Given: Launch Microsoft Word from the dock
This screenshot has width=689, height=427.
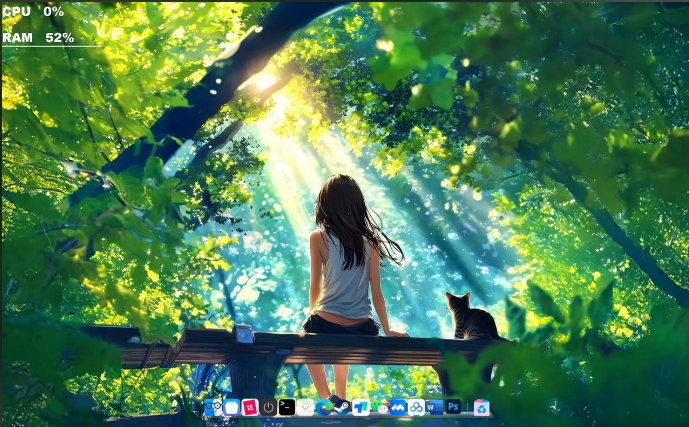Looking at the screenshot, I should [435, 408].
